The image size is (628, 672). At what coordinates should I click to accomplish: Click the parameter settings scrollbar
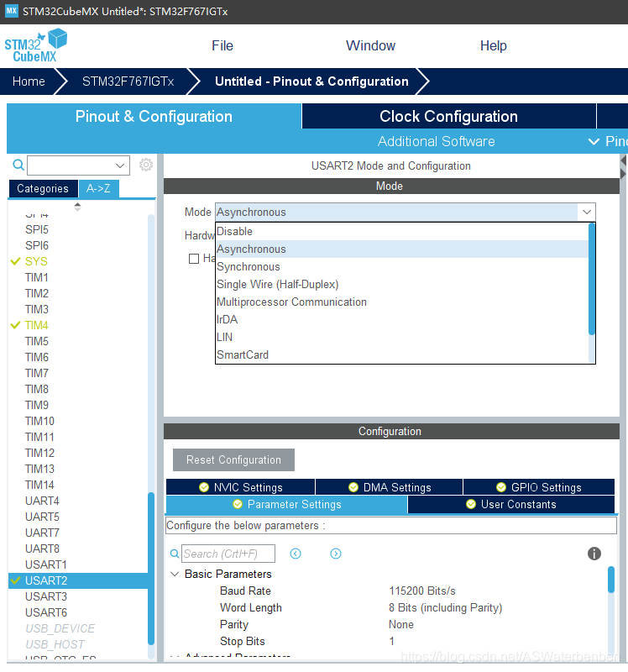click(611, 580)
